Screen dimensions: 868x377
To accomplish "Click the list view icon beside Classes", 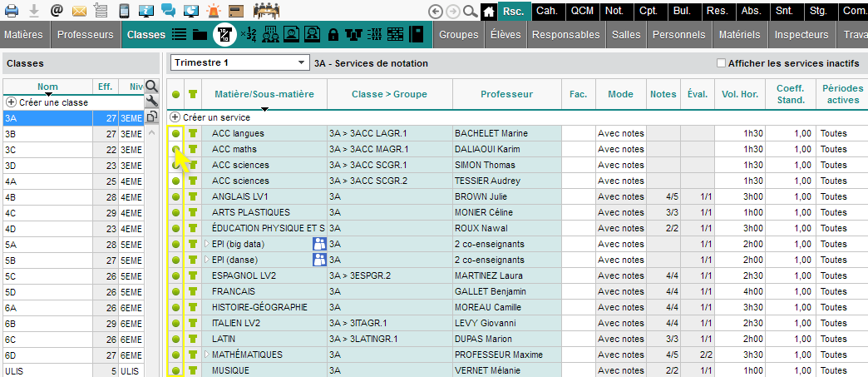I will point(179,35).
